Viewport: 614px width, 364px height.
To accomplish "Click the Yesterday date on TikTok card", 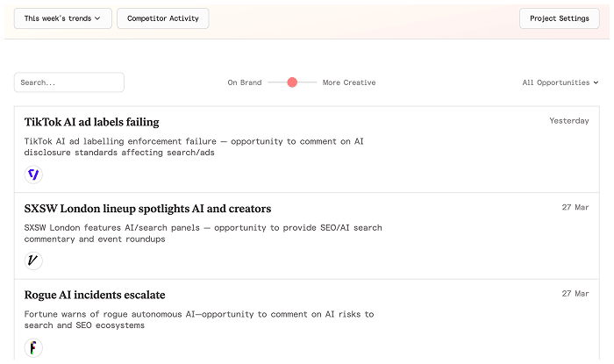I will pyautogui.click(x=569, y=121).
